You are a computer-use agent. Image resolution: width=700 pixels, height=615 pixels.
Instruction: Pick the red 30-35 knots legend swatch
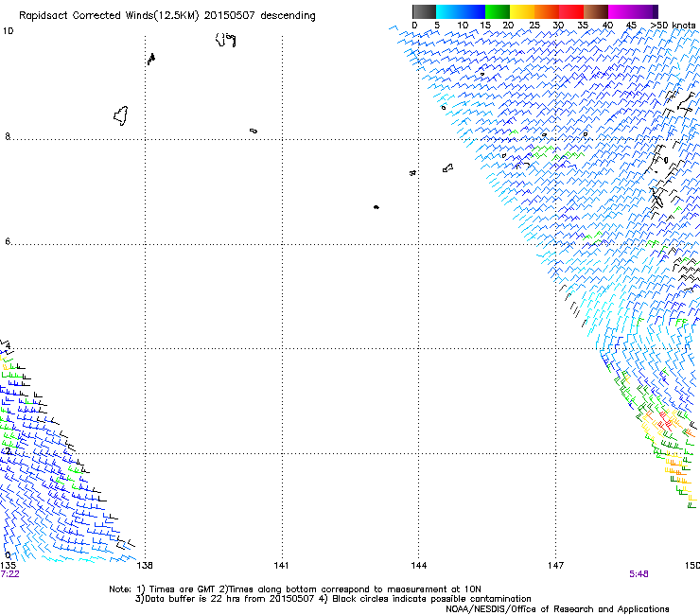pyautogui.click(x=571, y=11)
